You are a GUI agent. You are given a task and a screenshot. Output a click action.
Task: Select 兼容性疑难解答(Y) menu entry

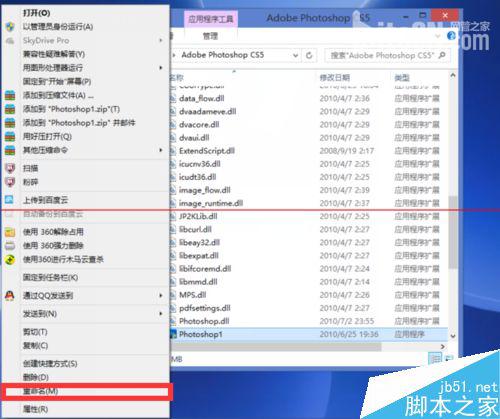pos(54,54)
